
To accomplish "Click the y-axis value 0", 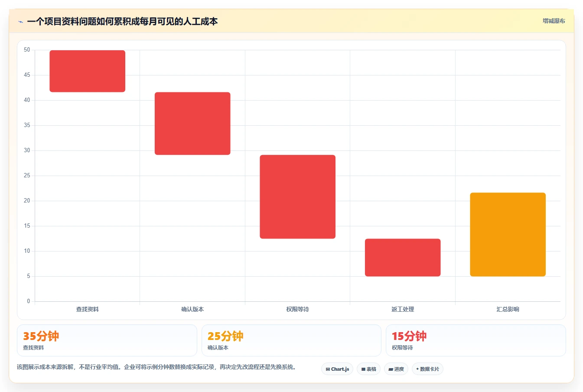I will 29,301.
